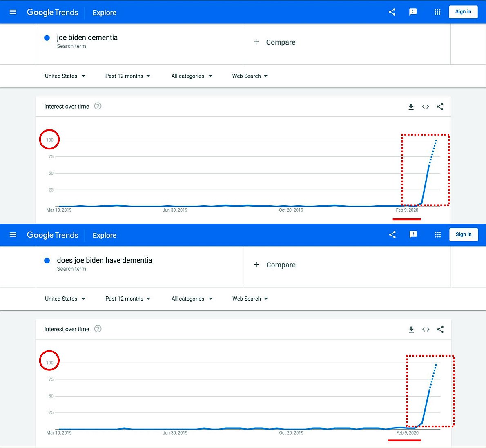Click Sign in button in top header
Screen dimensions: 486x448
[463, 12]
